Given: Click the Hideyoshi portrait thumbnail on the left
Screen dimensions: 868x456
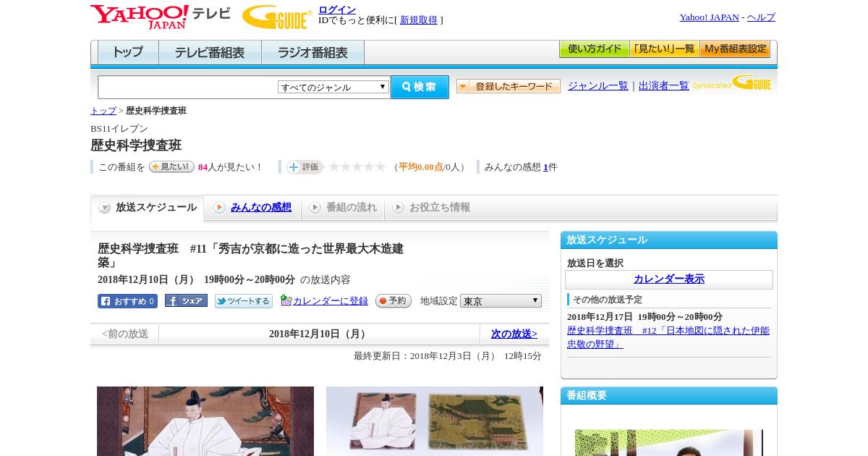Looking at the screenshot, I should [205, 421].
